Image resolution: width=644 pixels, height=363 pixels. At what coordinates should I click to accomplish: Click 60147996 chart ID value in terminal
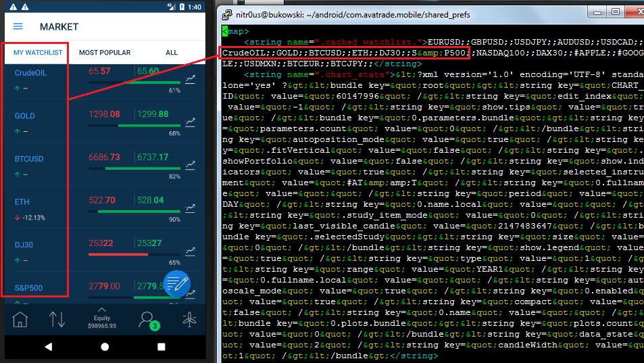tap(357, 96)
